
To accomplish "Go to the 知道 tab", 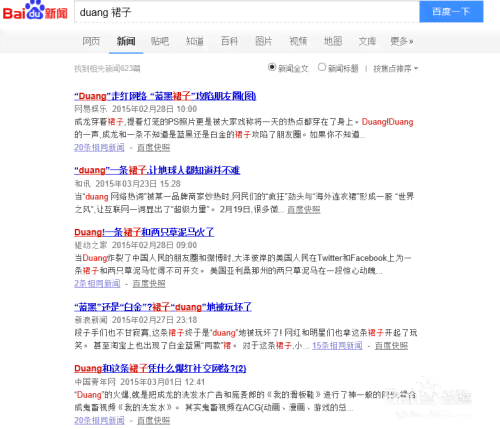I will click(195, 41).
